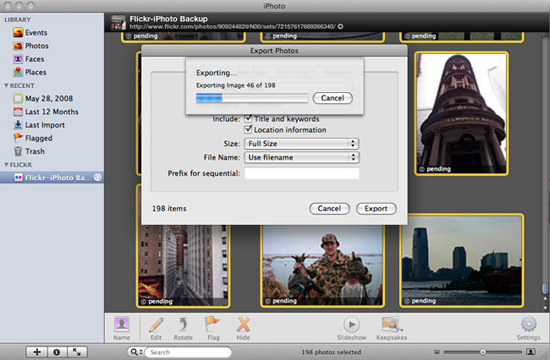Open the Flickr set URL link
This screenshot has width=550, height=360.
pos(232,27)
